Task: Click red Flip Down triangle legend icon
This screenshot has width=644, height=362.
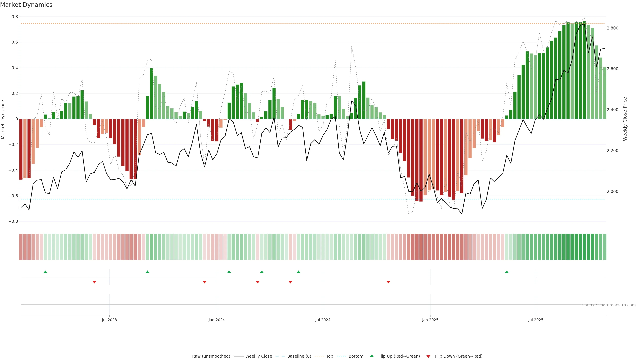Action: 428,356
